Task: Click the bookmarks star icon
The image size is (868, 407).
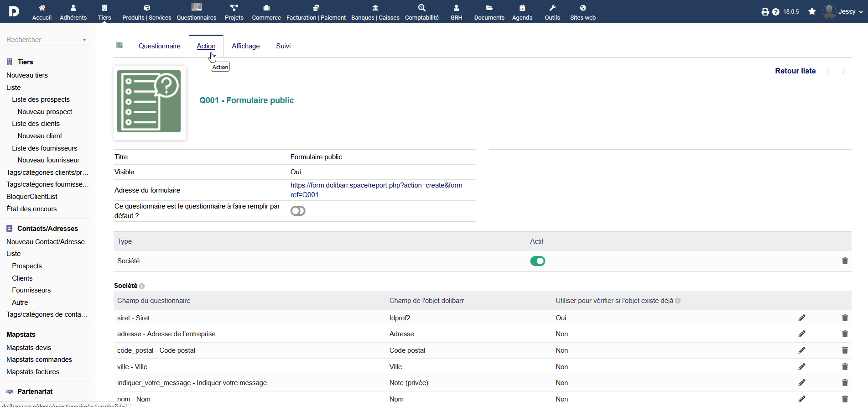Action: click(812, 11)
